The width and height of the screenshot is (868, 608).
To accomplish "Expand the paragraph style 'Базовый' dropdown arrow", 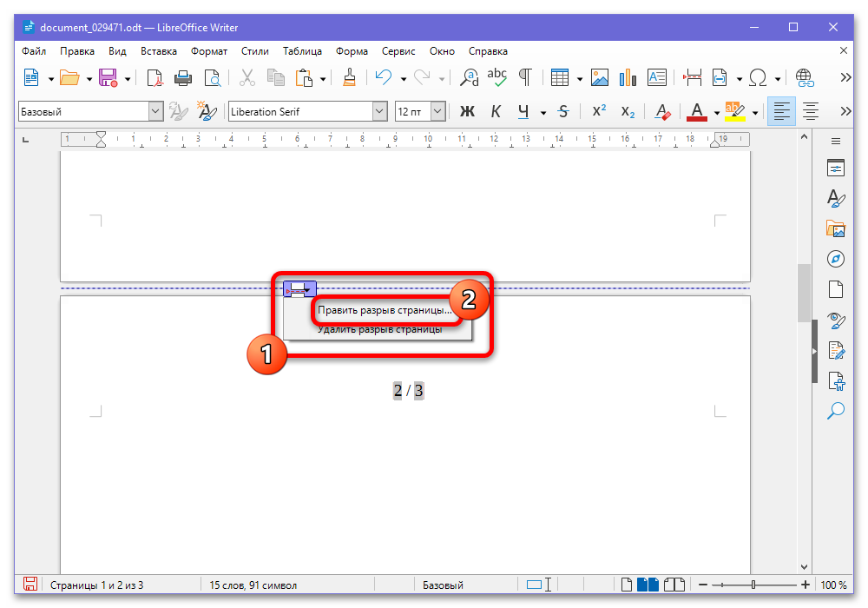I will point(155,112).
